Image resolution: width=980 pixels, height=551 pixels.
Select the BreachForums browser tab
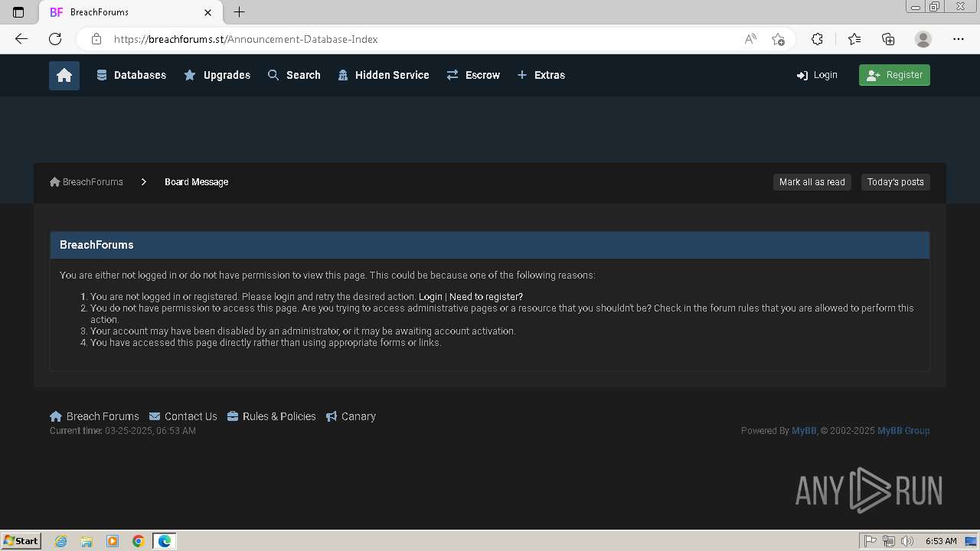[x=130, y=12]
